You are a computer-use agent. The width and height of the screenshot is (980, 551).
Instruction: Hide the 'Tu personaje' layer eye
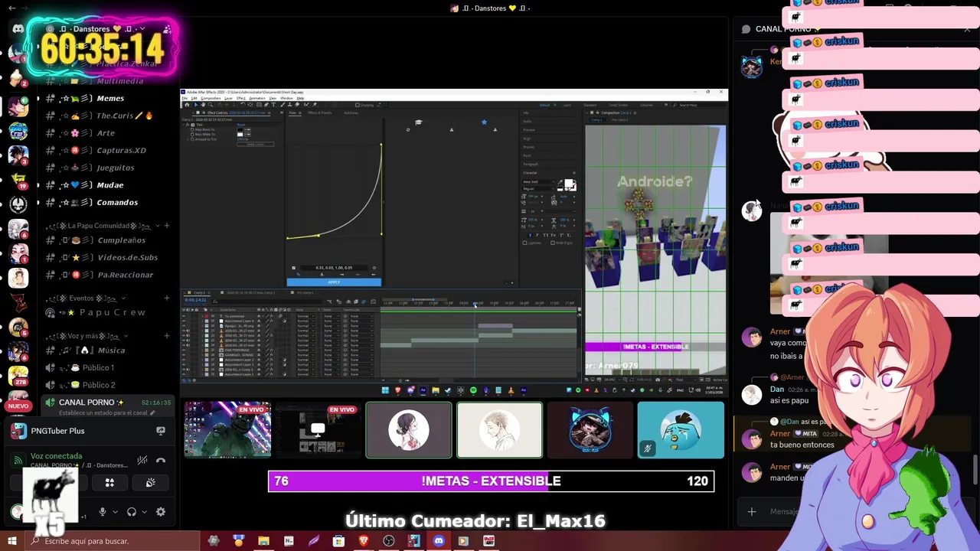point(184,316)
